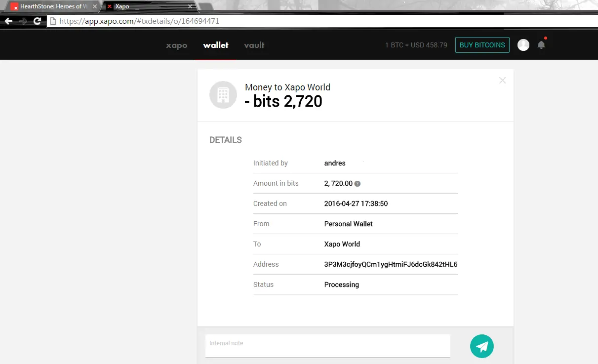This screenshot has height=364, width=598.
Task: Click the address 3P3M3cjfoyQCm1ygHtmiFJ6dcGk842tHL6
Action: tap(391, 264)
